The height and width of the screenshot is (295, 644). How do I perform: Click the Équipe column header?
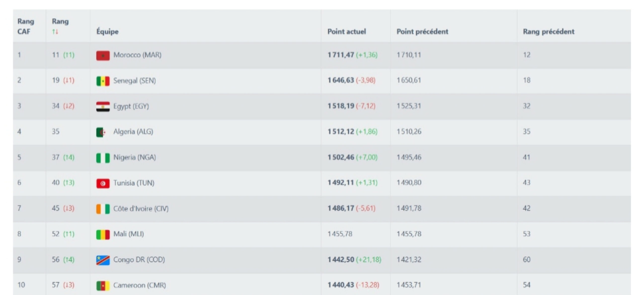pos(107,31)
